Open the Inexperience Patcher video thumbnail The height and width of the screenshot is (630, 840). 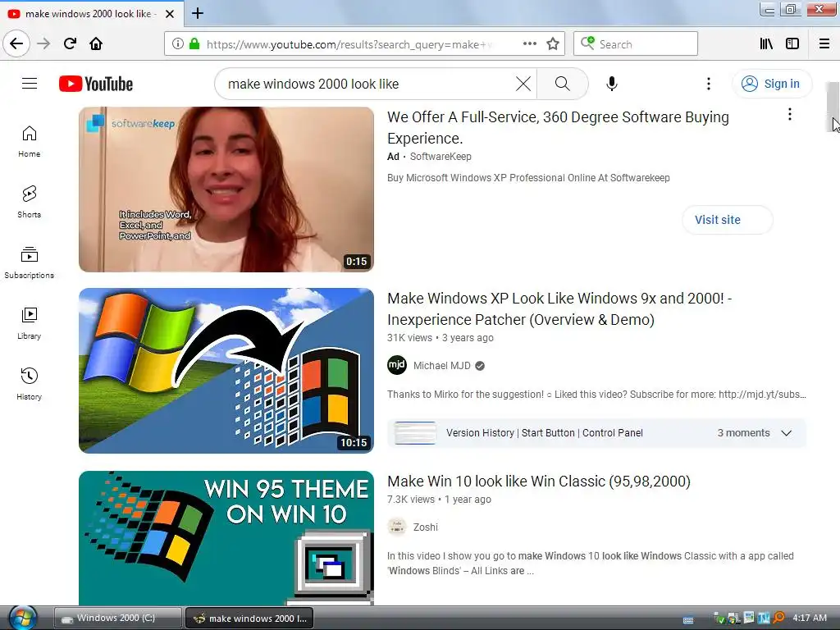[226, 371]
